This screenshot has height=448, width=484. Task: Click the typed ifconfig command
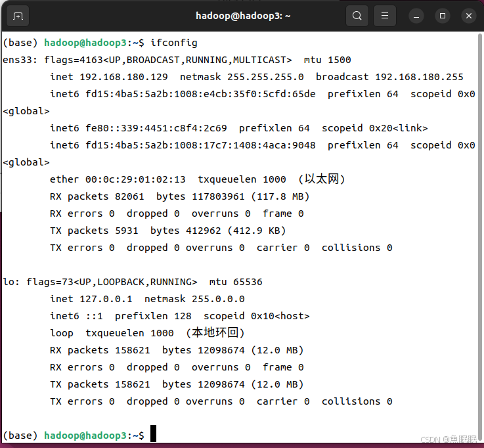click(x=174, y=43)
